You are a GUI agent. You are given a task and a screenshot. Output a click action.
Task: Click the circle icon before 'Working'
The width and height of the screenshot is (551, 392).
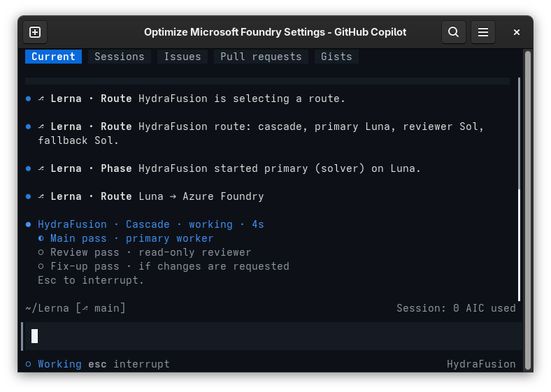click(29, 364)
